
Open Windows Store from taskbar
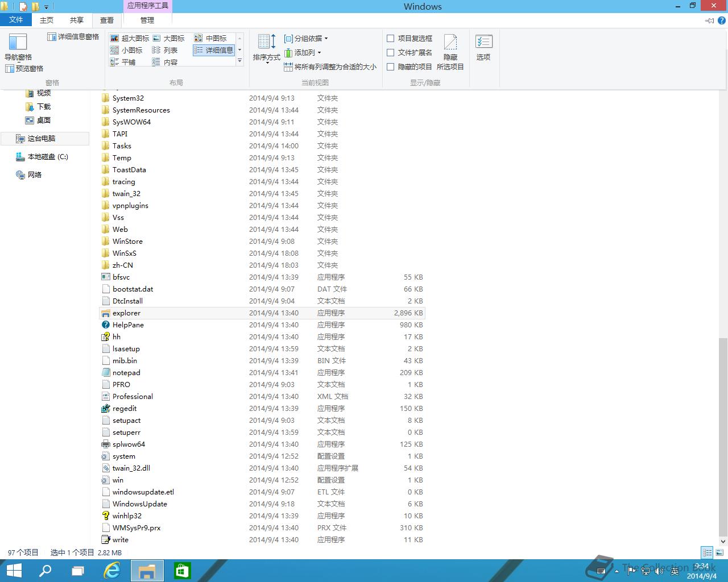point(182,571)
